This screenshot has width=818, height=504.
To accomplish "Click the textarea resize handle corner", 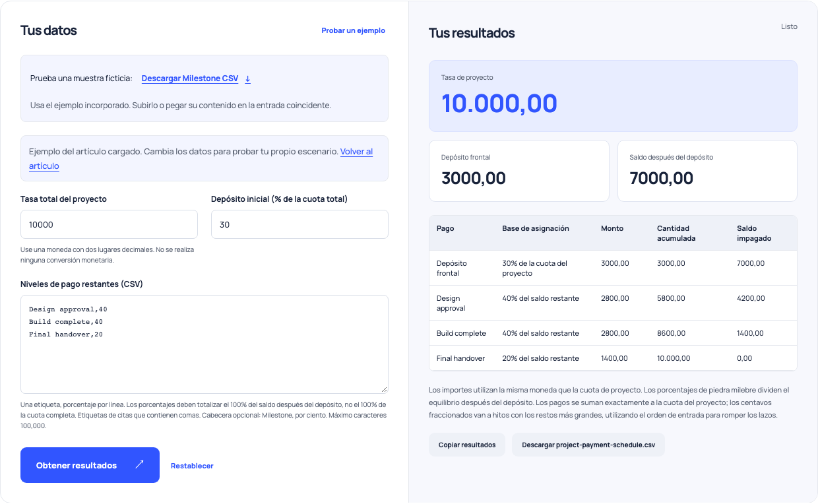I will tap(384, 389).
